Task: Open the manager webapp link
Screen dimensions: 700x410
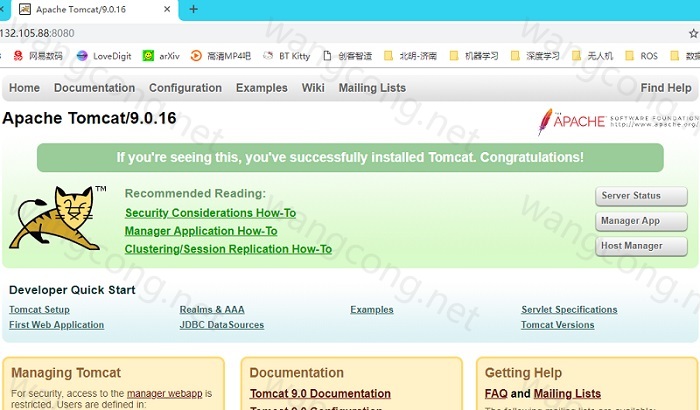Action: tap(164, 393)
